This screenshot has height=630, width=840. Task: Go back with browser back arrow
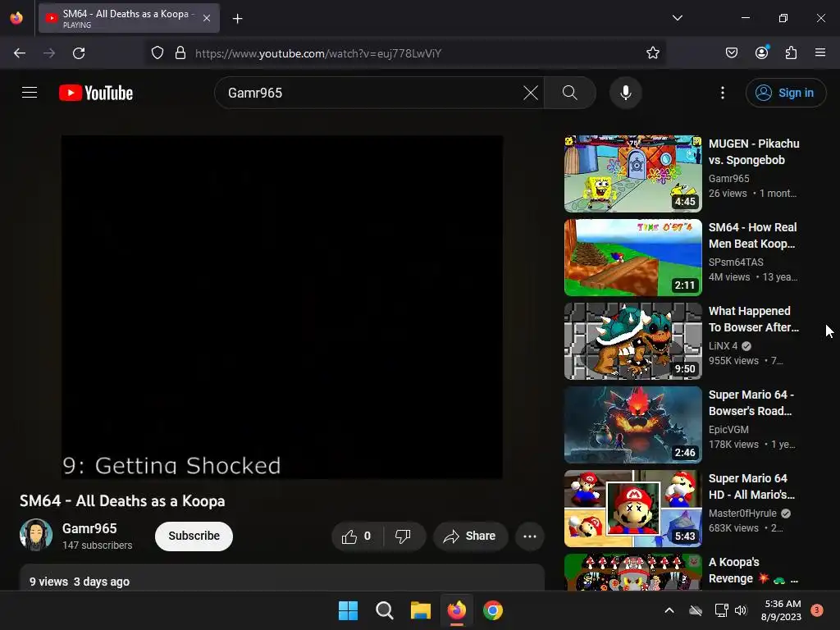pos(20,53)
